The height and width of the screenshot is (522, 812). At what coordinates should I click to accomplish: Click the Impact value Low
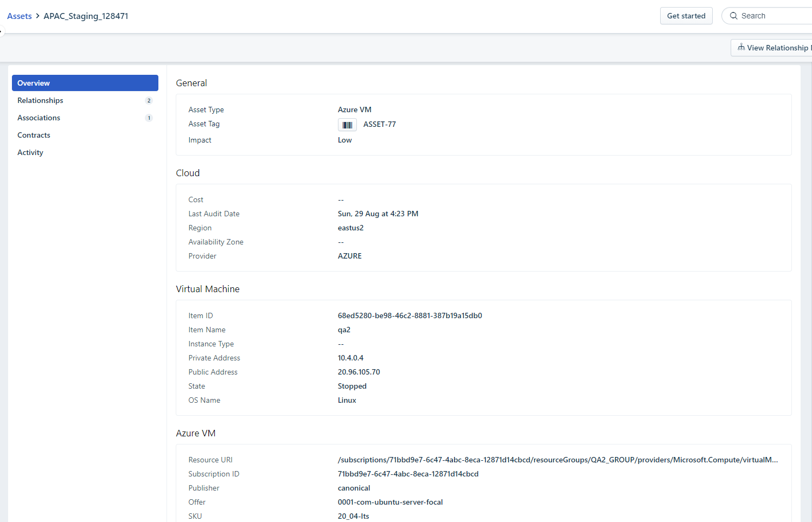pos(345,140)
